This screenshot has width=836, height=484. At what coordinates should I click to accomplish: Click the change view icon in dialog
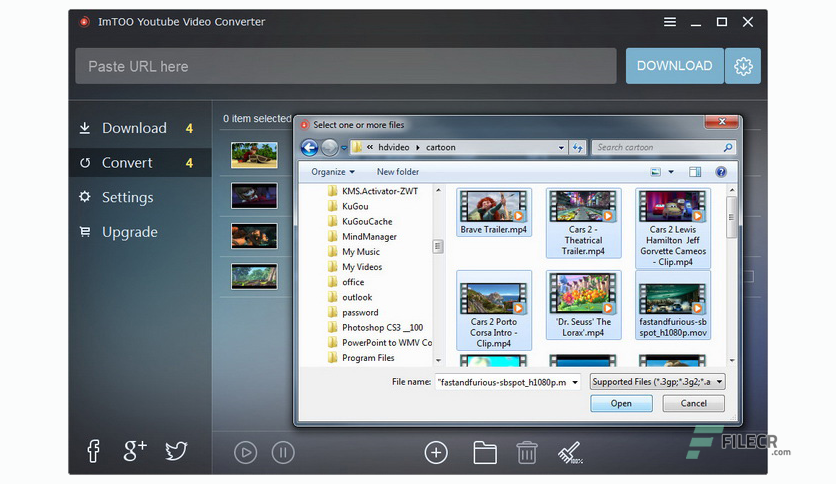tap(655, 172)
